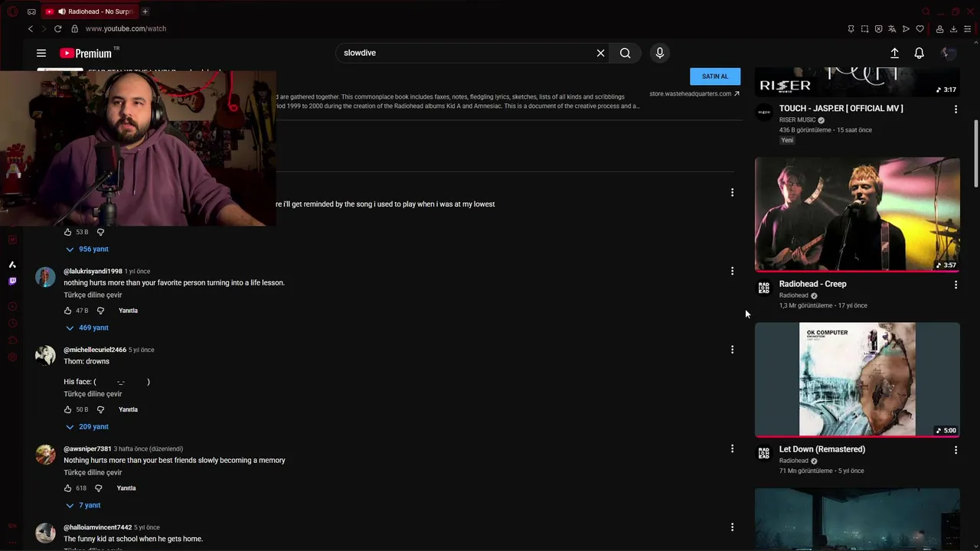
Task: Open options menu for @michellecuriel2466 comment
Action: point(732,350)
